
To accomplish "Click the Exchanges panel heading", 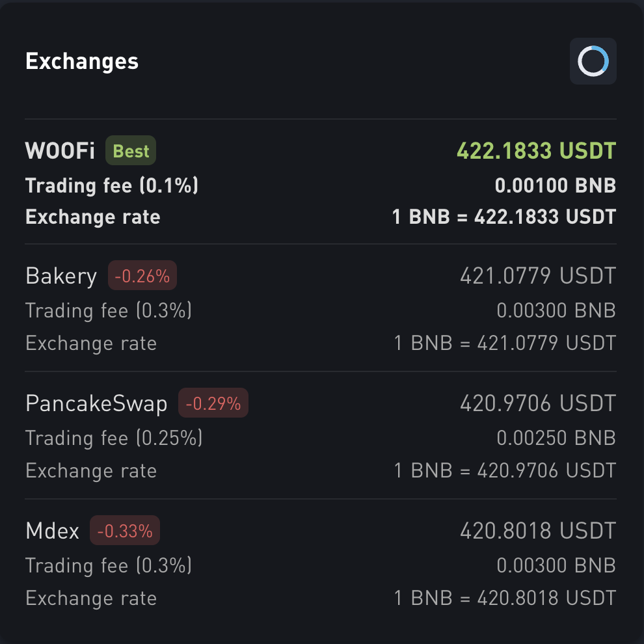I will pyautogui.click(x=82, y=62).
